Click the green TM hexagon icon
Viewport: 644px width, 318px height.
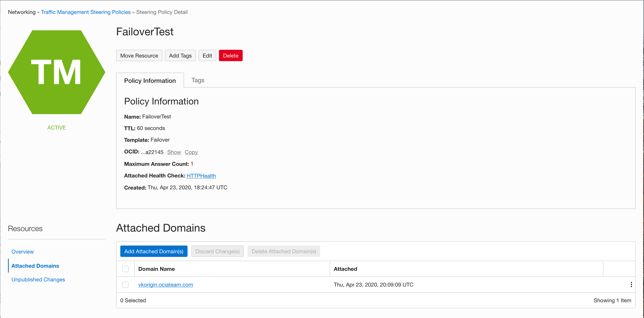(56, 72)
